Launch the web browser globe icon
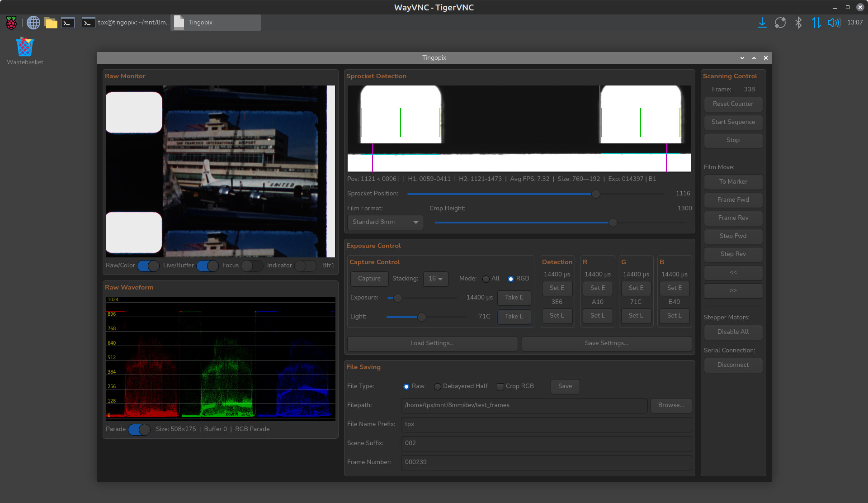The image size is (868, 503). tap(33, 22)
